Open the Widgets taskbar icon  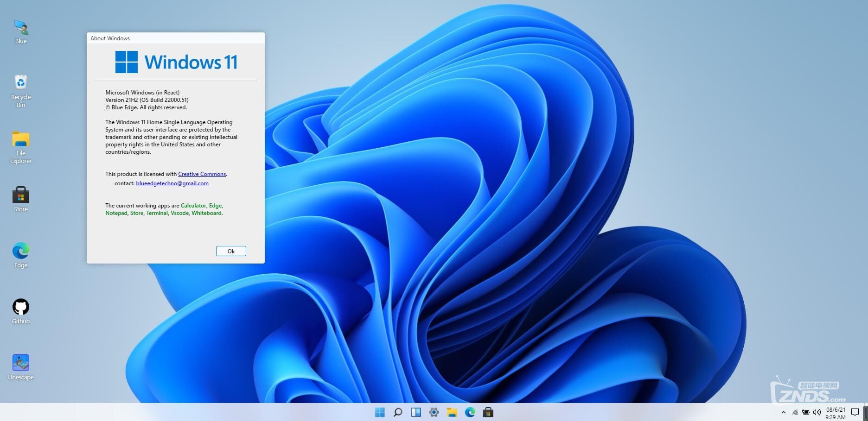[416, 412]
